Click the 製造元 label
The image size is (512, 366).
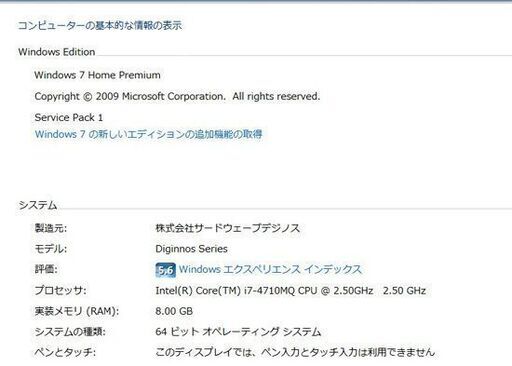tap(51, 228)
